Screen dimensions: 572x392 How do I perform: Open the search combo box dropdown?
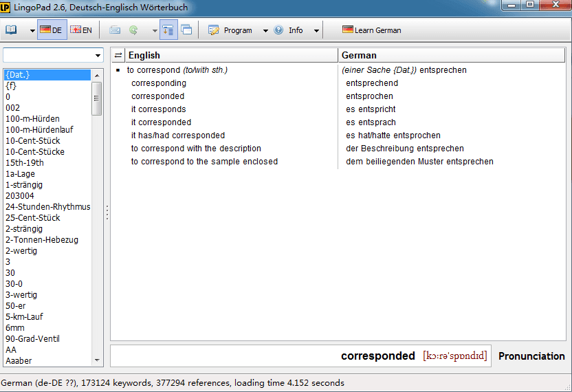98,55
